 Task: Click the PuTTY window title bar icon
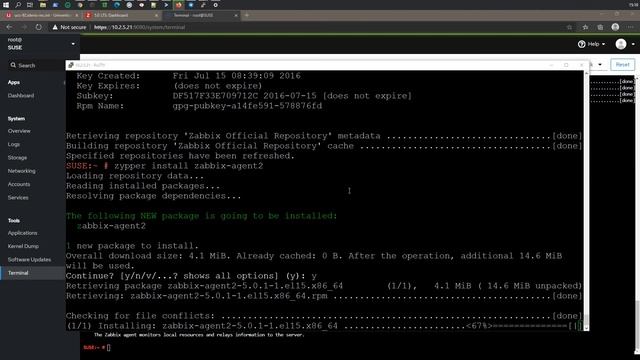click(71, 65)
